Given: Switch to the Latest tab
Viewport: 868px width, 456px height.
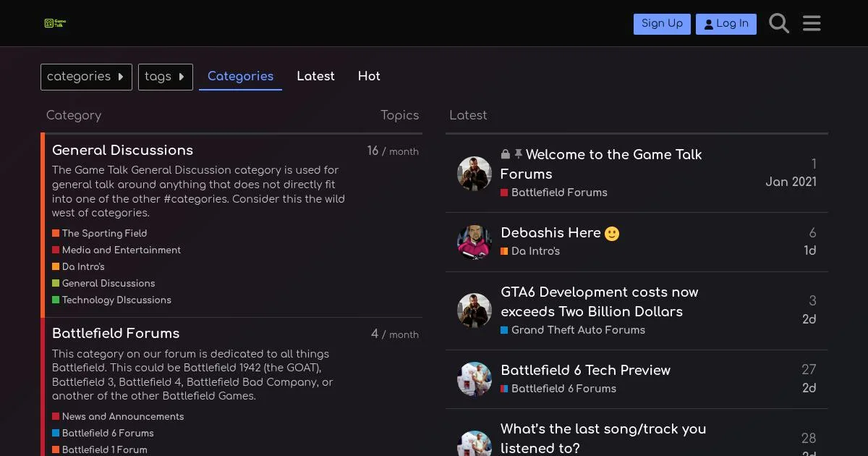Looking at the screenshot, I should pos(315,77).
